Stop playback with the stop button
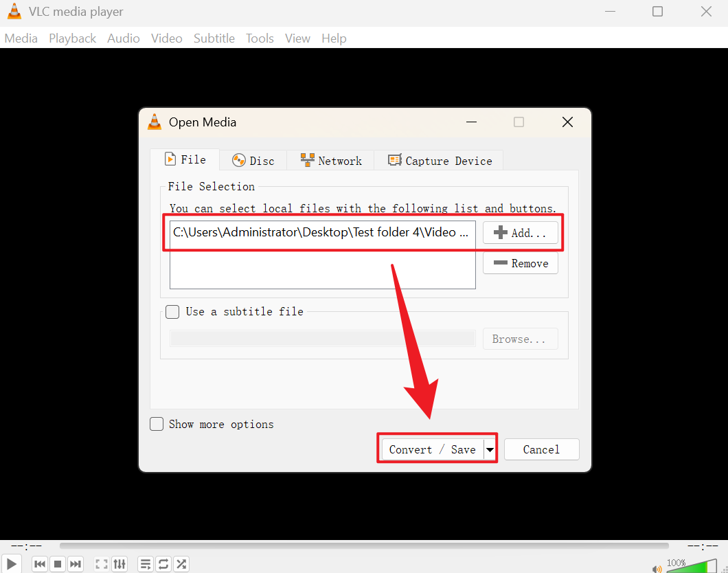The image size is (728, 573). (58, 564)
